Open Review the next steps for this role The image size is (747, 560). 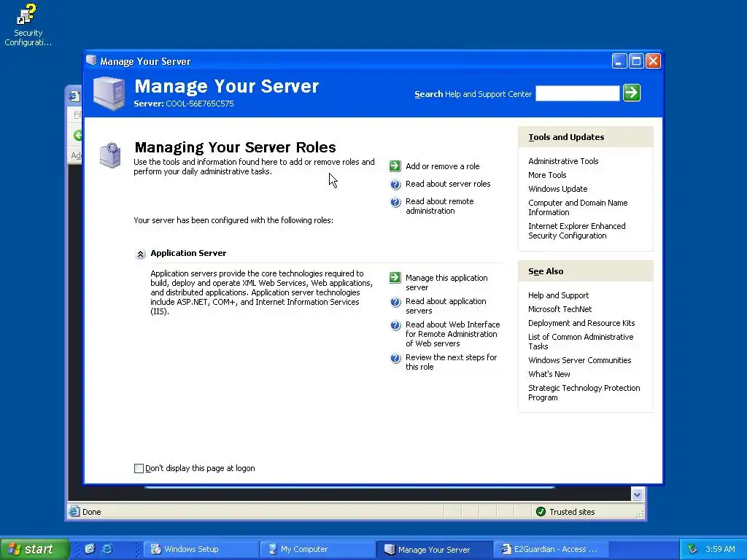451,362
